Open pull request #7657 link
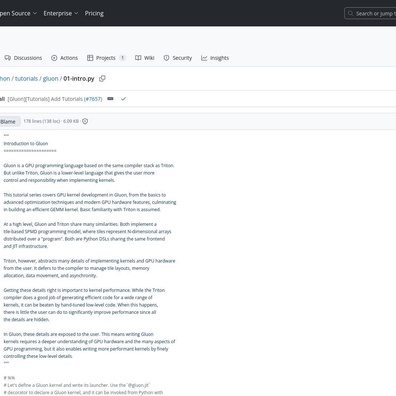Viewport: 396px width, 396px height. (x=93, y=99)
